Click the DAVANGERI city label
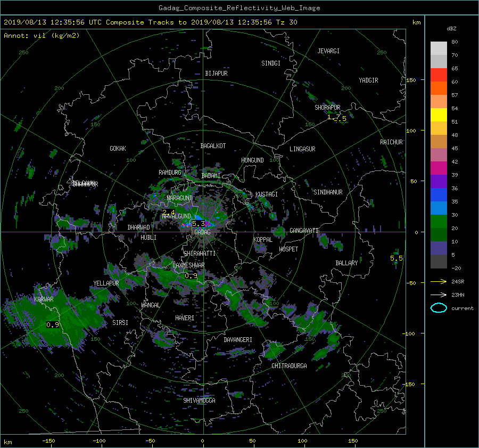This screenshot has height=448, width=479. (x=238, y=340)
